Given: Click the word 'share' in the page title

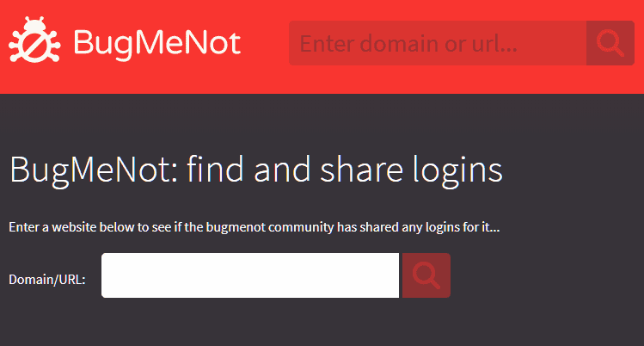Looking at the screenshot, I should click(361, 170).
